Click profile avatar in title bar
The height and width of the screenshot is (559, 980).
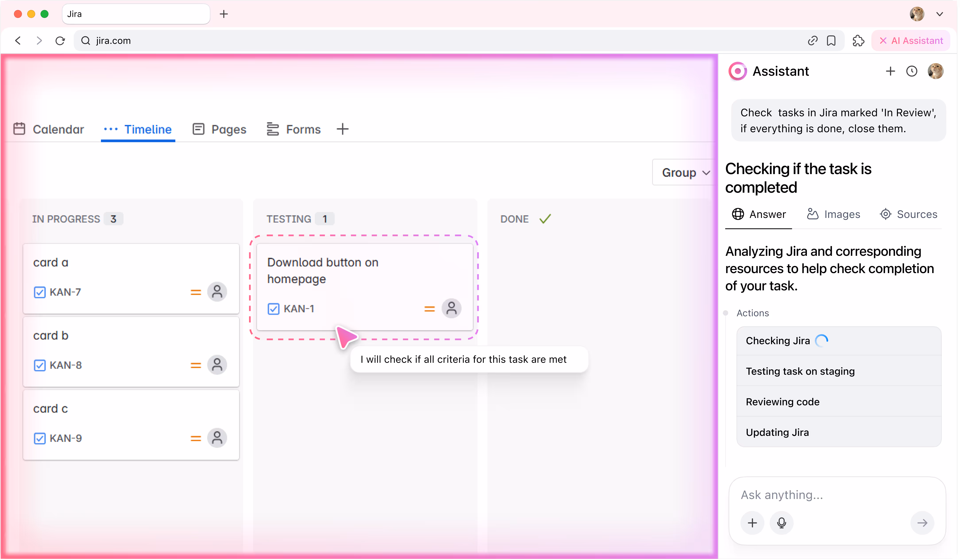point(917,14)
